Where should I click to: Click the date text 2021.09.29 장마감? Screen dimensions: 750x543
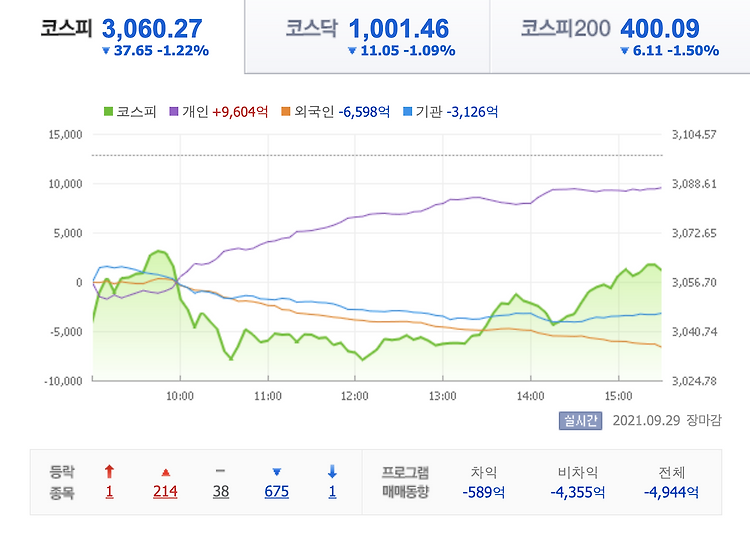click(667, 421)
